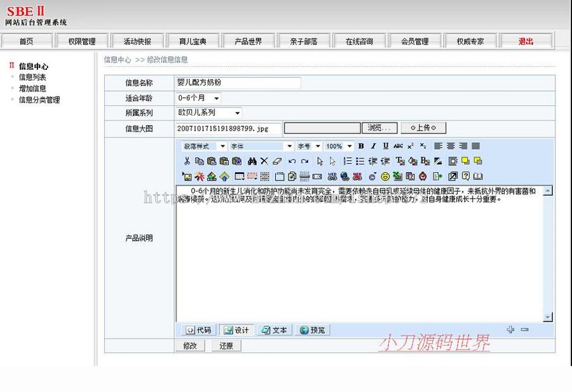
Task: Insert a bulleted list
Action: point(360,161)
